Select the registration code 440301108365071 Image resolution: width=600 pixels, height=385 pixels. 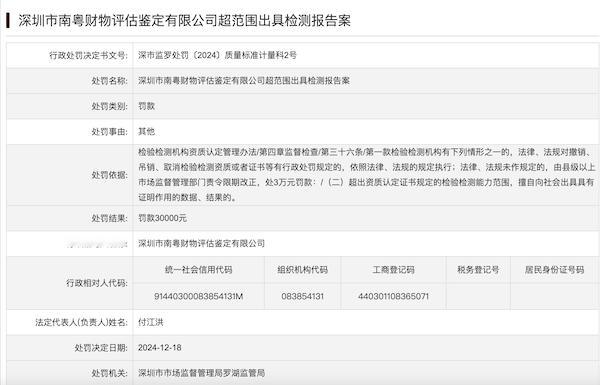coord(393,297)
